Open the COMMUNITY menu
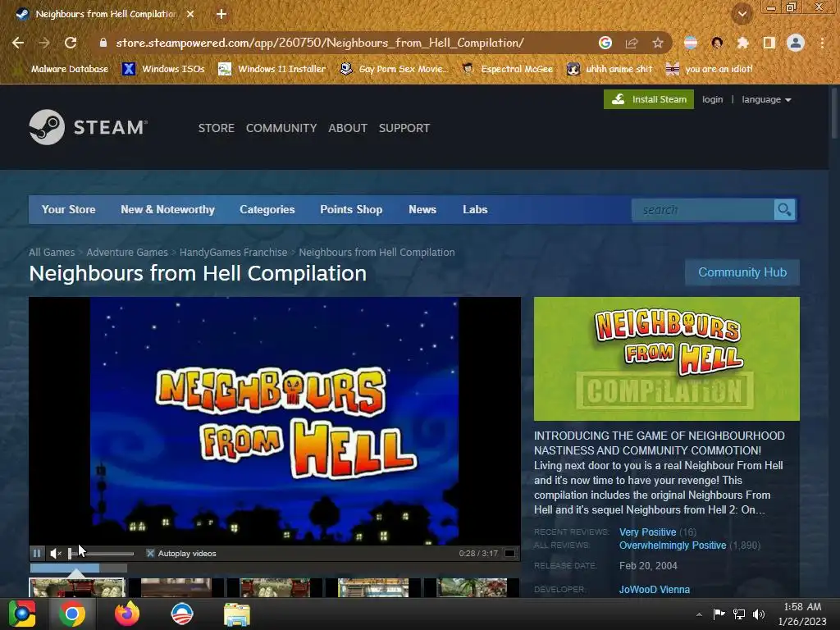 click(281, 128)
